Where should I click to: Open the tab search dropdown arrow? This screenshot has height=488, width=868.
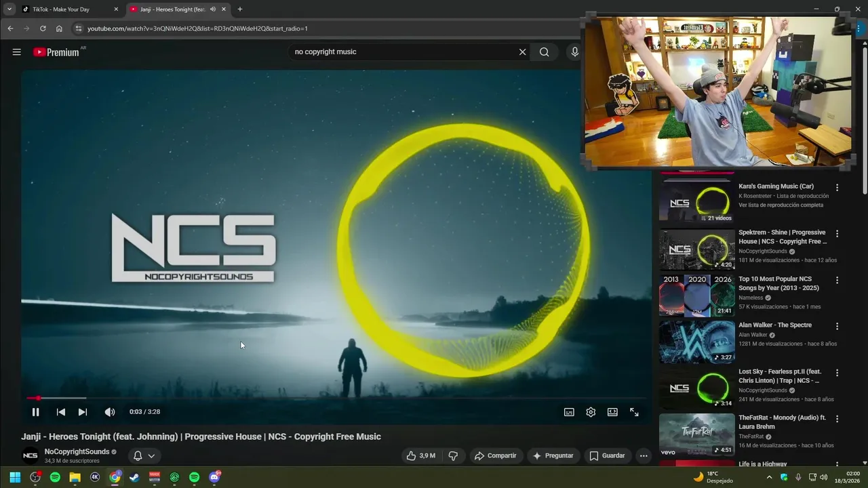[9, 9]
